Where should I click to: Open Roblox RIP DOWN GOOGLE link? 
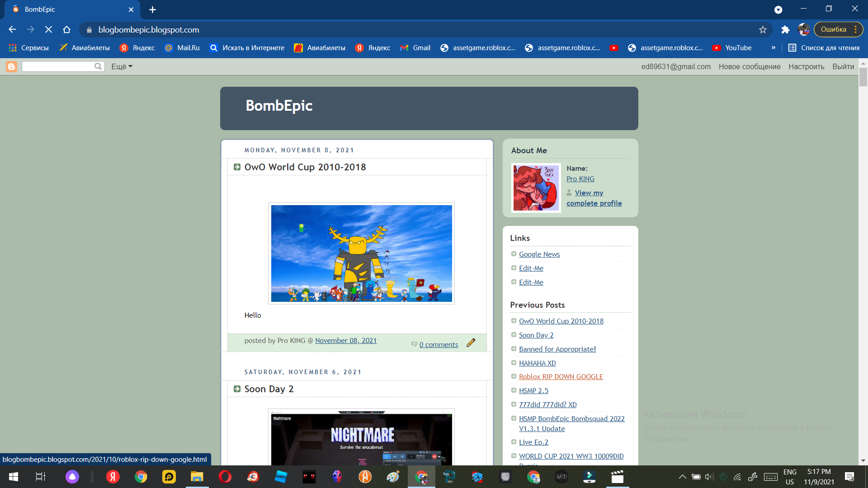[x=561, y=377]
